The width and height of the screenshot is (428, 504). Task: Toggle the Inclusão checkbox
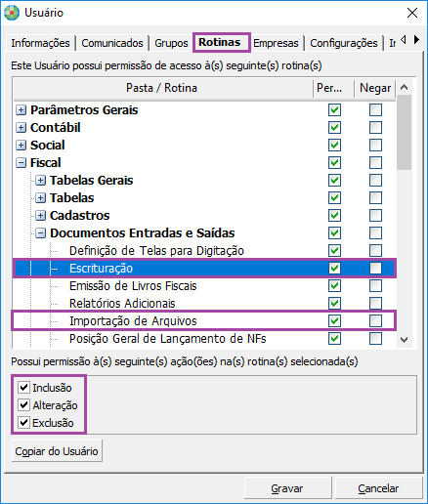23,387
